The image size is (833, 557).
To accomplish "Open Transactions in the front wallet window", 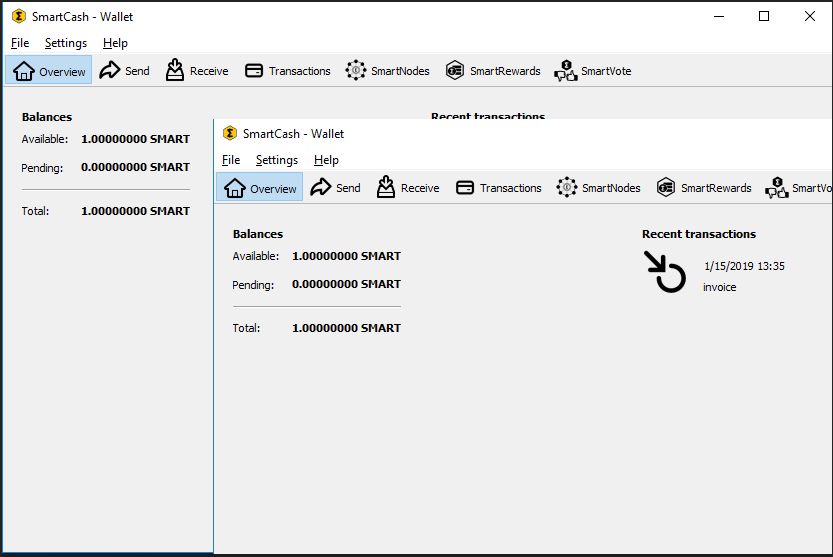I will (499, 188).
